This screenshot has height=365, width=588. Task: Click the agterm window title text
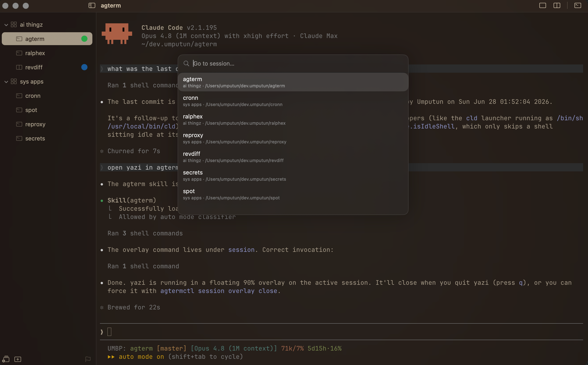[x=111, y=5]
